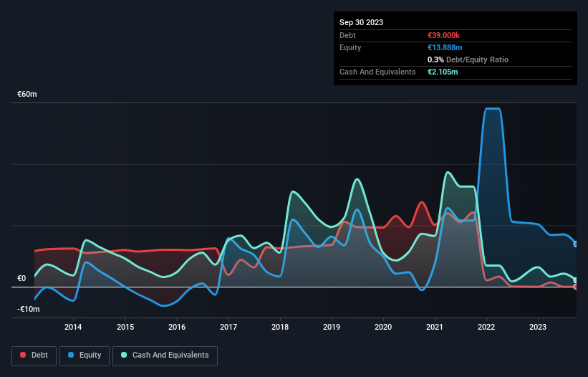Click the €39.000k debt value in tooltip
588x377 pixels.
pyautogui.click(x=443, y=35)
